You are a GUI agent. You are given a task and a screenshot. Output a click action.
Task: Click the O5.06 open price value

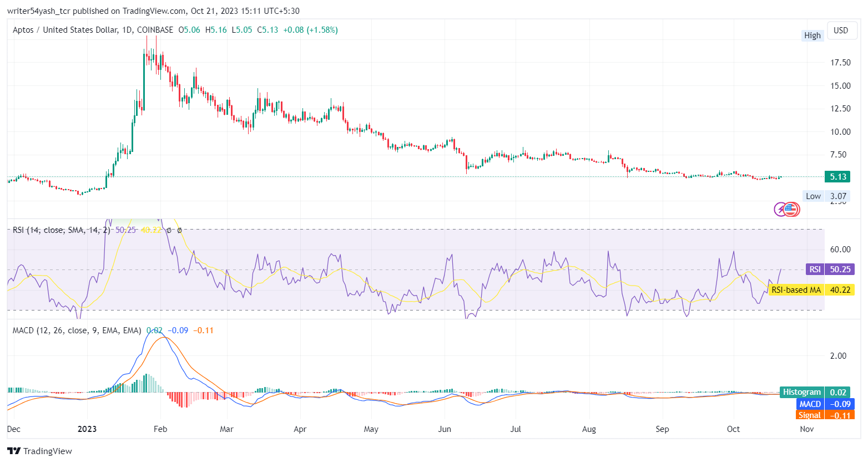pos(189,30)
